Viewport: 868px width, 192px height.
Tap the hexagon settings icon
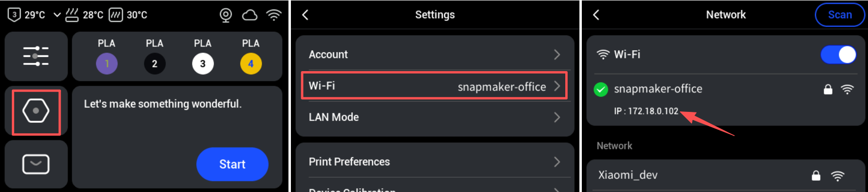coord(36,111)
